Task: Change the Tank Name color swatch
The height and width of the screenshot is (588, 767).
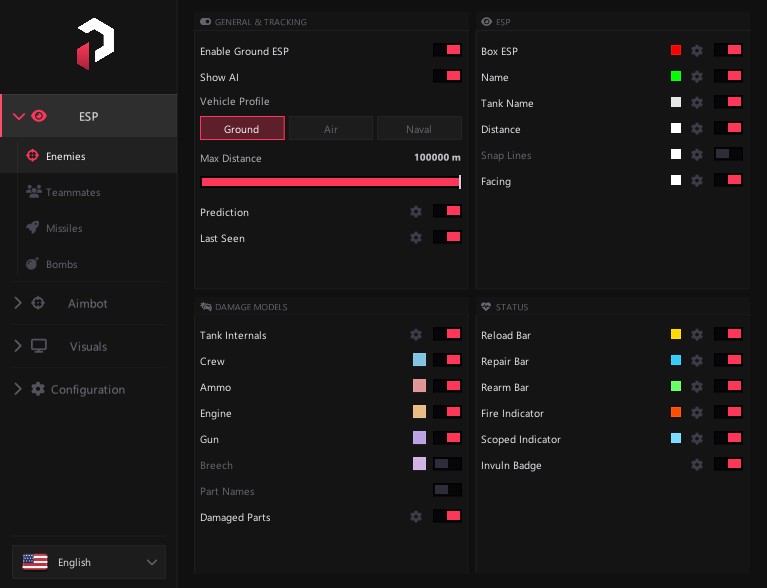Action: 676,102
